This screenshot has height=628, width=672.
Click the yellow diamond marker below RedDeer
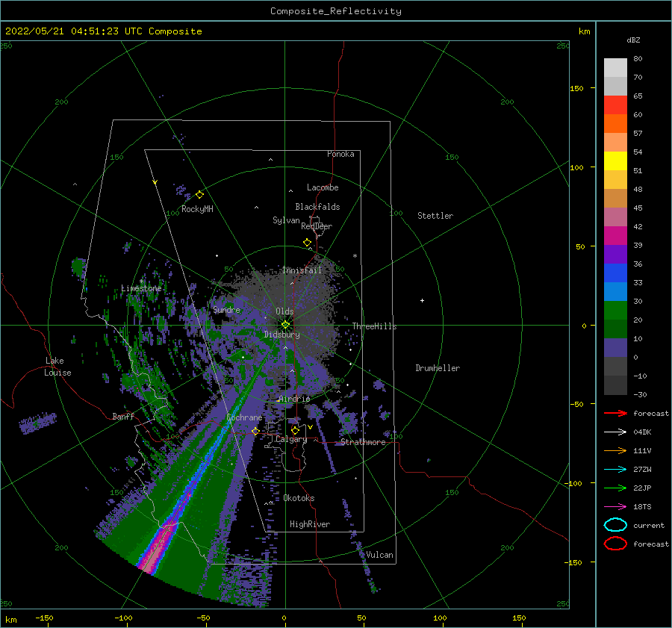[307, 243]
